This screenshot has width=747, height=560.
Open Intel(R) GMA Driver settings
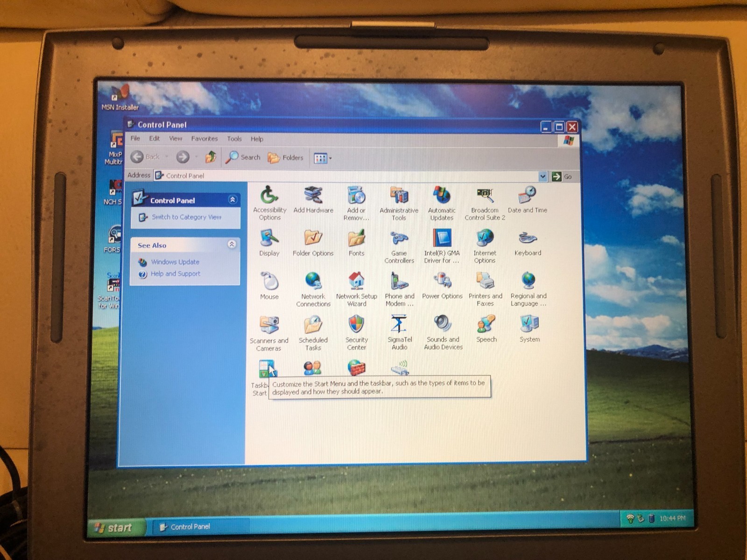[x=442, y=246]
